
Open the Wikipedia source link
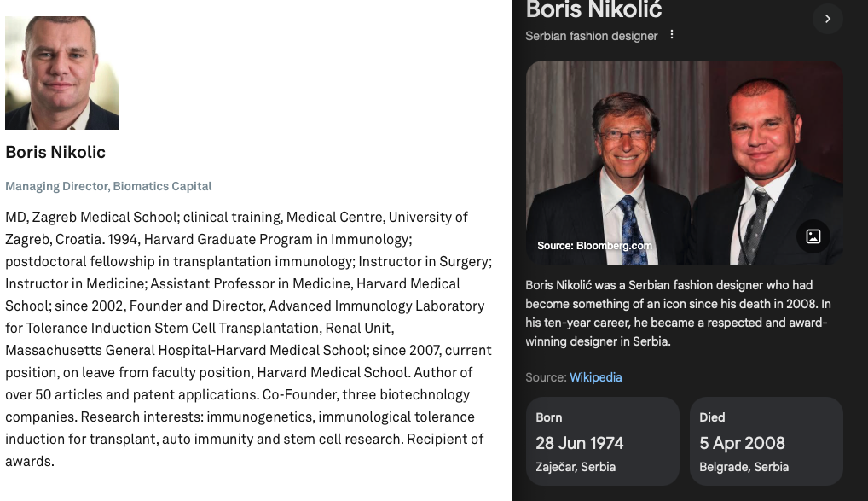(x=595, y=377)
